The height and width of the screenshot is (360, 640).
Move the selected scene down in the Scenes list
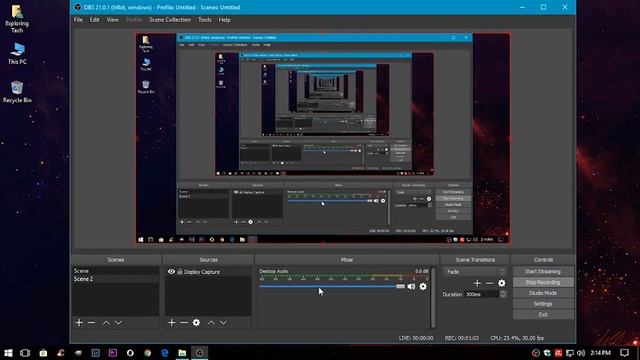(118, 323)
